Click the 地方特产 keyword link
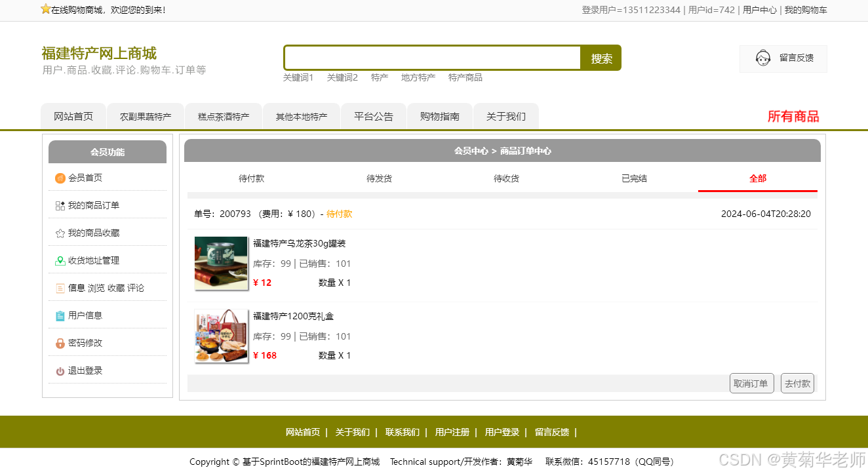868x474 pixels. [418, 77]
